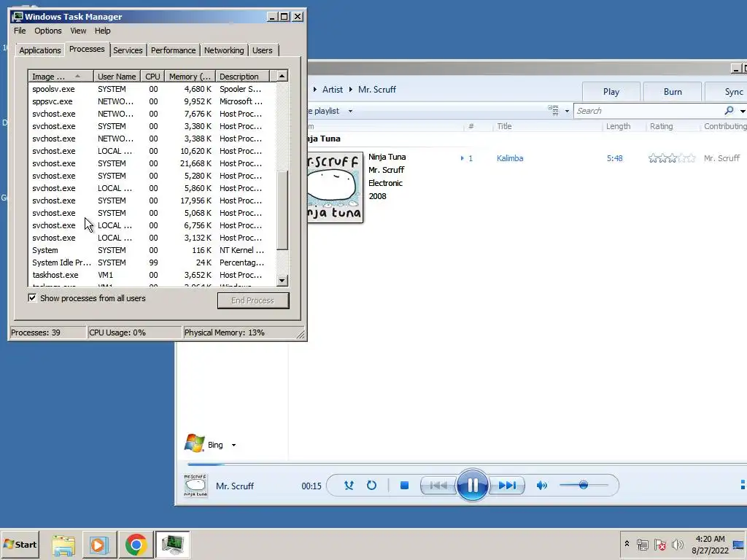This screenshot has width=747, height=560.
Task: Expand the arrow before Mr. Scruff breadcrumb
Action: 351,90
